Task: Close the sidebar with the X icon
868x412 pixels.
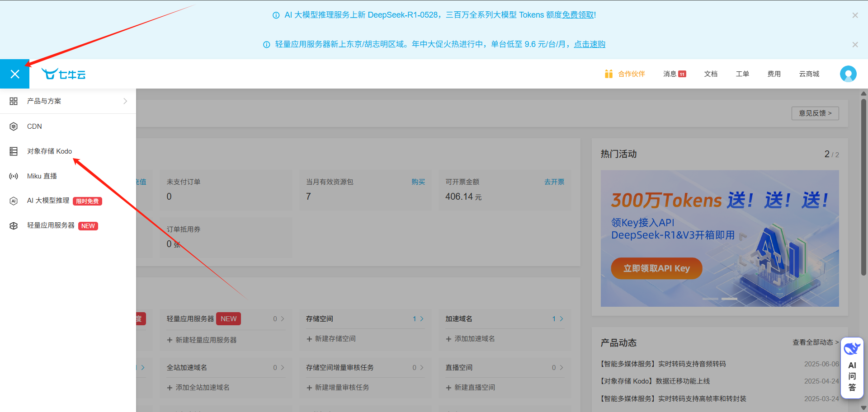Action: pyautogui.click(x=14, y=74)
